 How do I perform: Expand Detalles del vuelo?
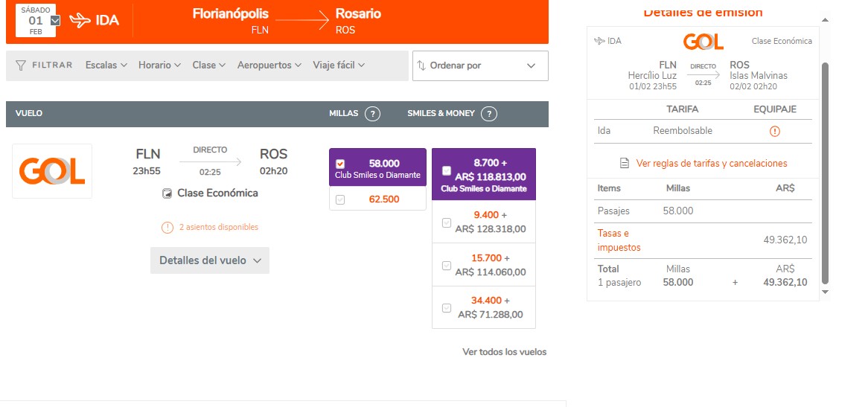[x=209, y=260]
